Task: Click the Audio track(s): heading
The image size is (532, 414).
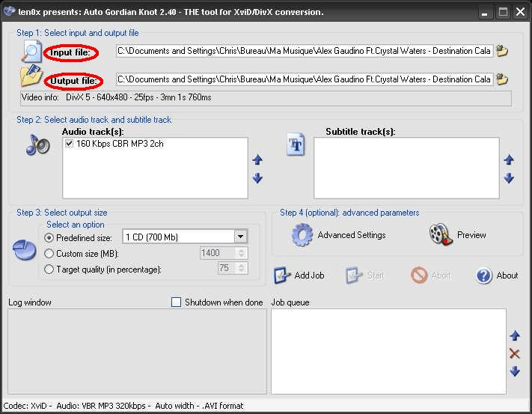Action: (93, 132)
